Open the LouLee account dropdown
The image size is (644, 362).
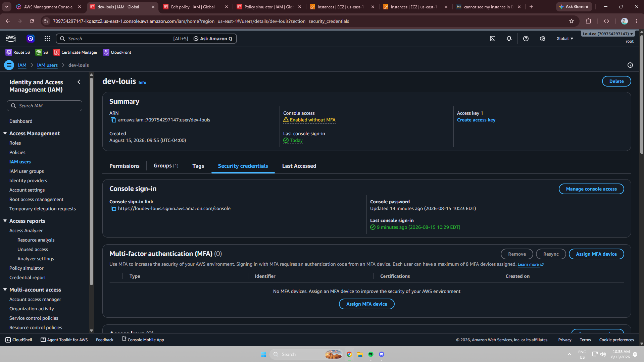608,34
